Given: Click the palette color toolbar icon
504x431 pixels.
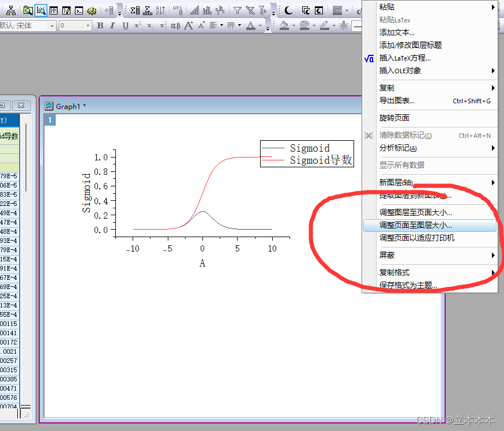Looking at the screenshot, I should pos(304,25).
